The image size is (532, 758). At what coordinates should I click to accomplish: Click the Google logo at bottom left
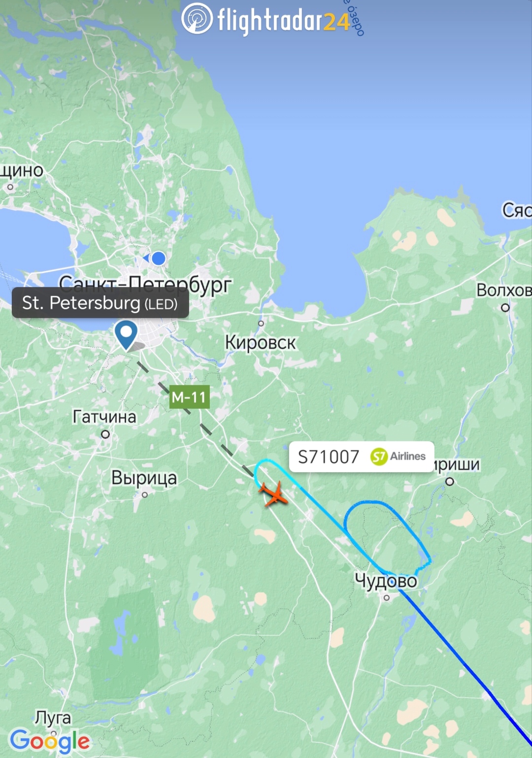(50, 742)
